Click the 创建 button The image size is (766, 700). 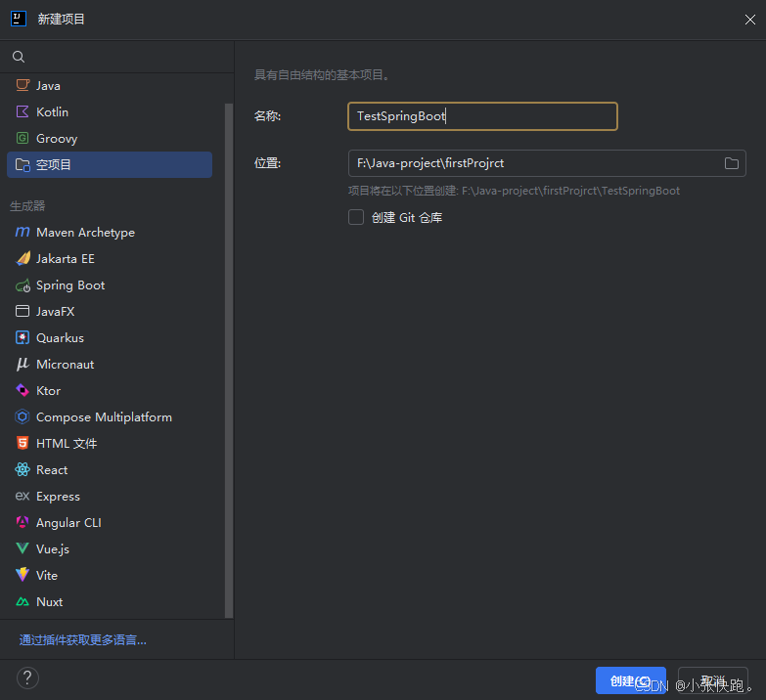tap(631, 680)
